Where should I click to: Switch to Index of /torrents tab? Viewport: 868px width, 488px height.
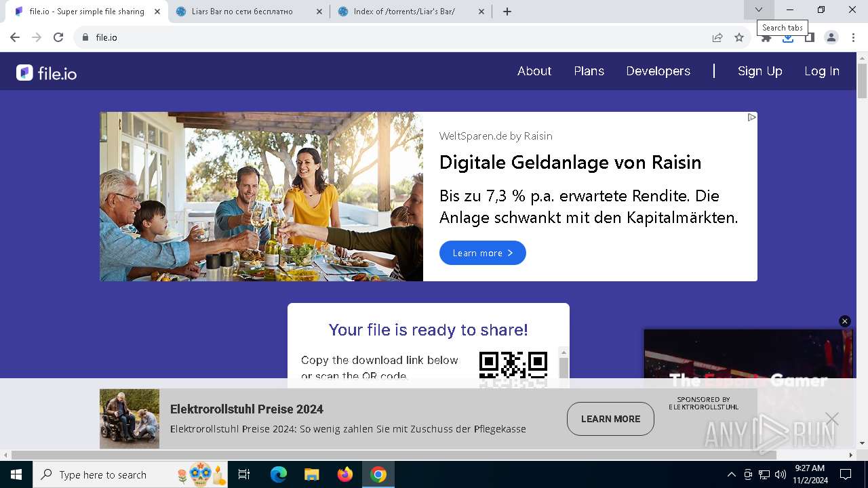pyautogui.click(x=411, y=12)
